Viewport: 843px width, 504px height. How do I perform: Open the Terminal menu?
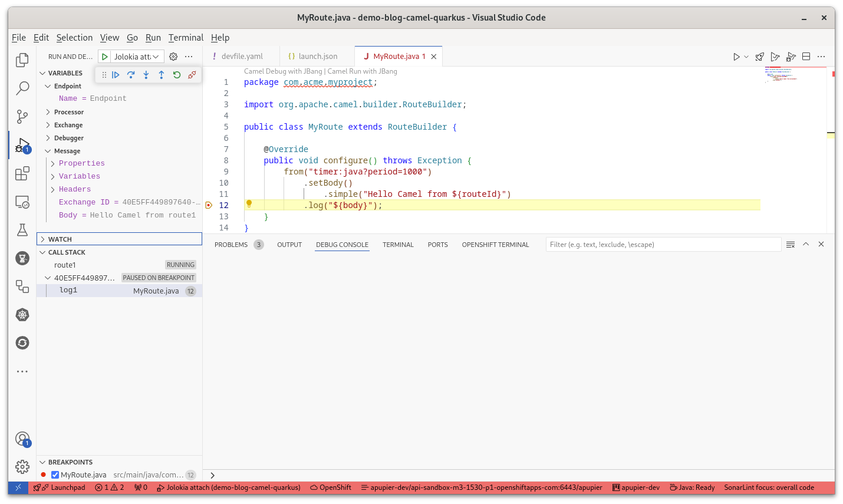tap(186, 37)
